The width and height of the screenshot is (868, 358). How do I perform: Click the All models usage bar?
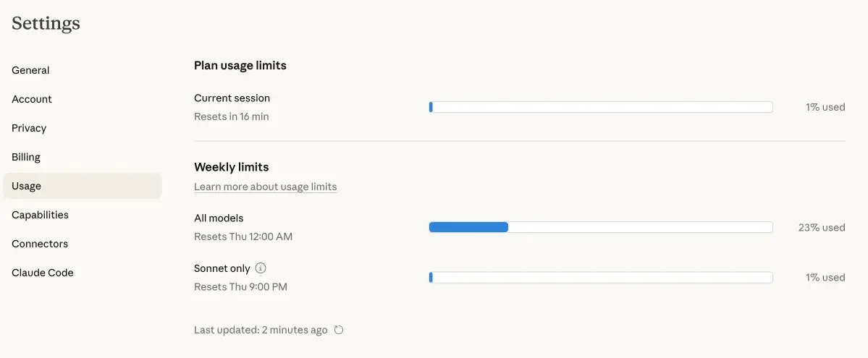pyautogui.click(x=600, y=227)
